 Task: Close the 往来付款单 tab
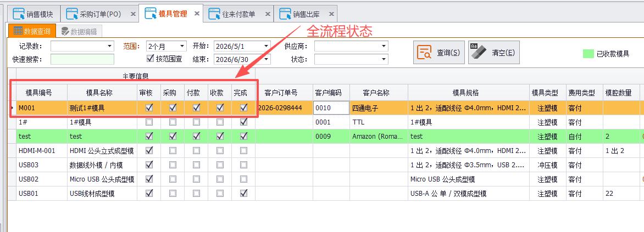tap(268, 14)
